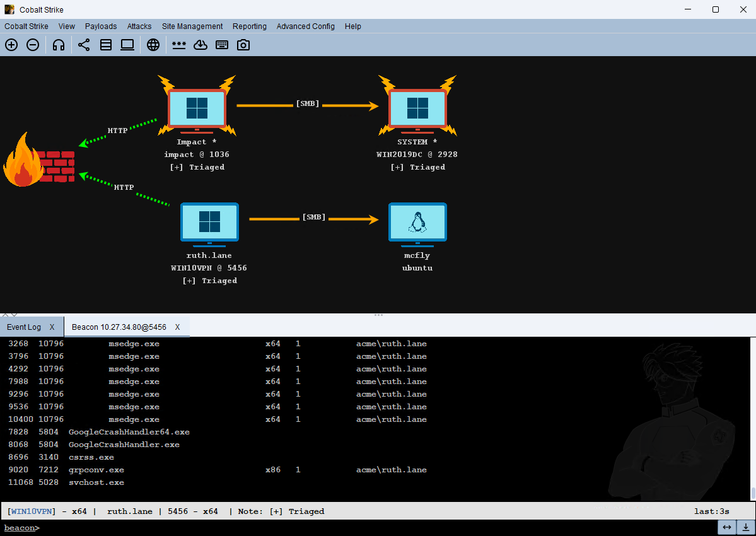Open listeners via the headphones icon
The height and width of the screenshot is (536, 756).
pos(59,45)
